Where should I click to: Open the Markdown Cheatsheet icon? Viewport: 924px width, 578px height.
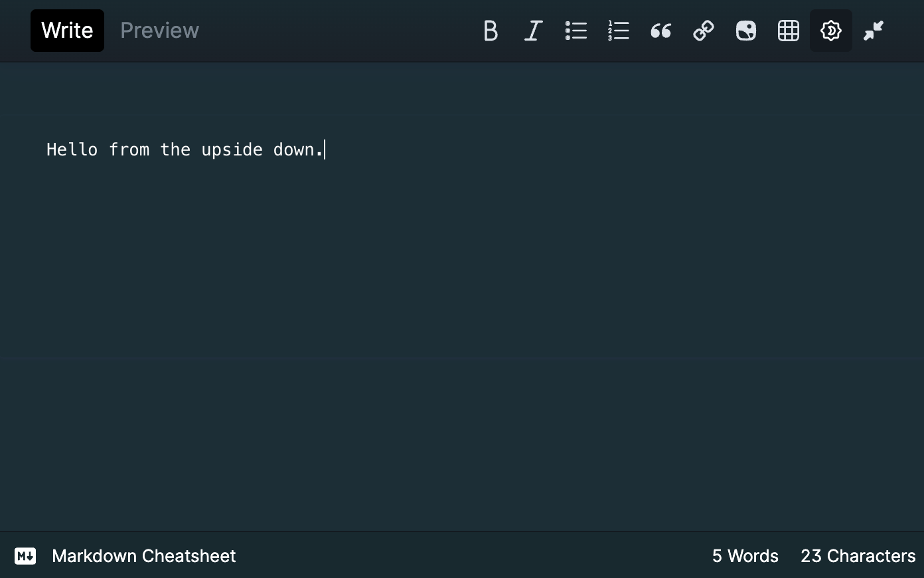[25, 556]
